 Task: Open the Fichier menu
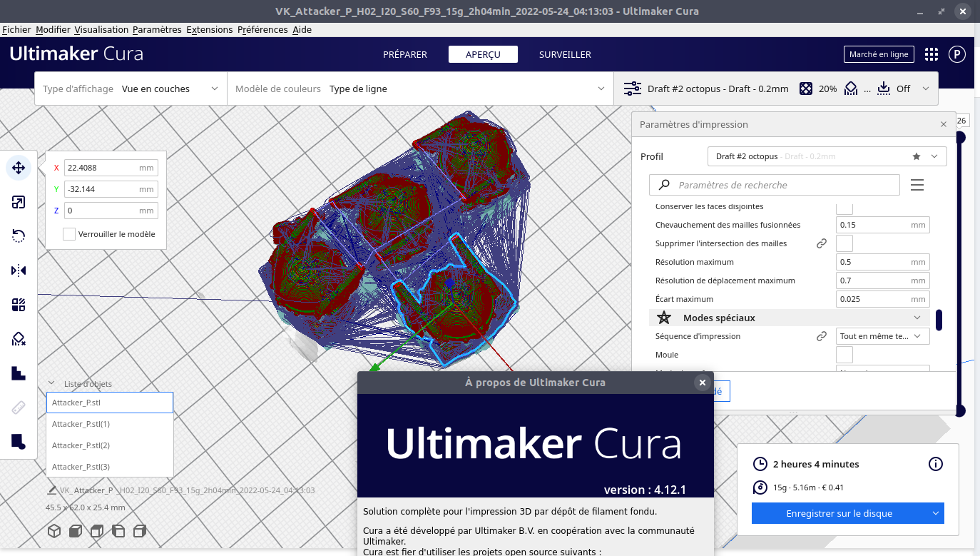coord(16,30)
